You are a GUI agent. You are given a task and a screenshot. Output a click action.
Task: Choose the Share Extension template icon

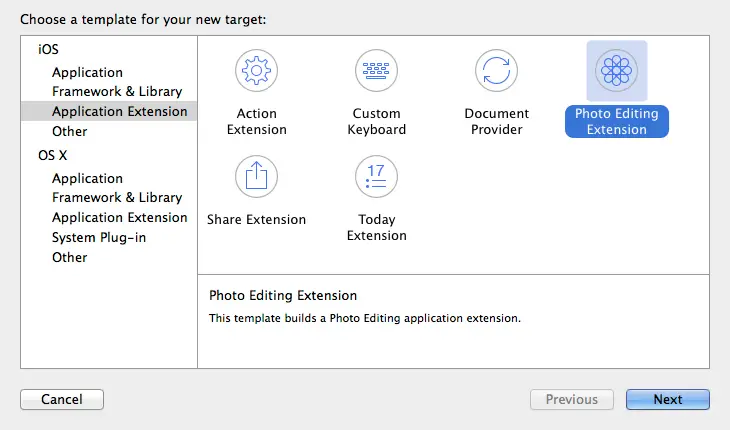click(257, 176)
